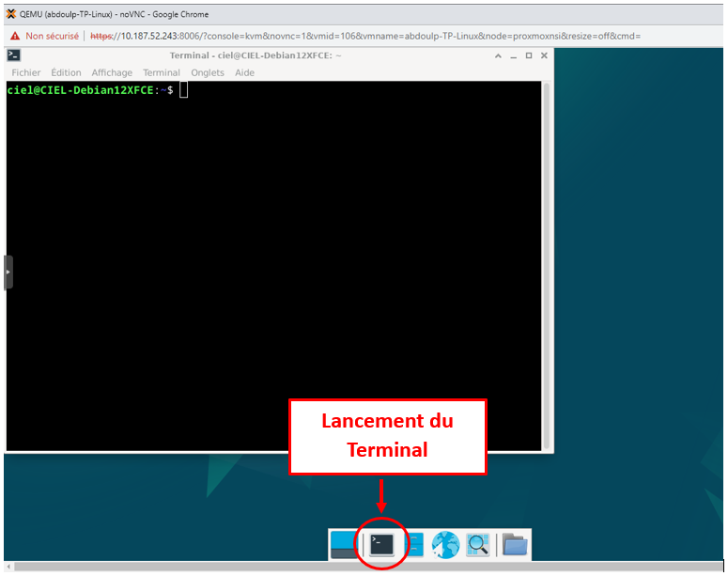The width and height of the screenshot is (728, 576).
Task: Open the file manager drawer icon in the dock
Action: pos(415,544)
